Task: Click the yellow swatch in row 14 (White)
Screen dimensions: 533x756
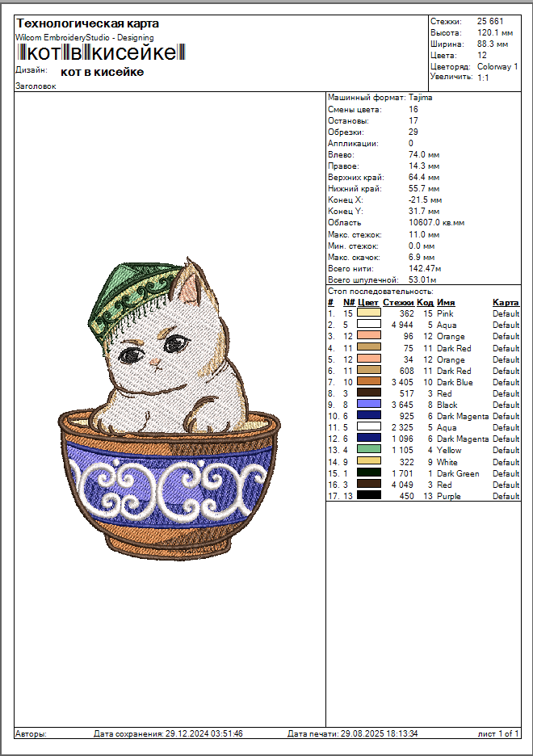Action: coord(368,462)
